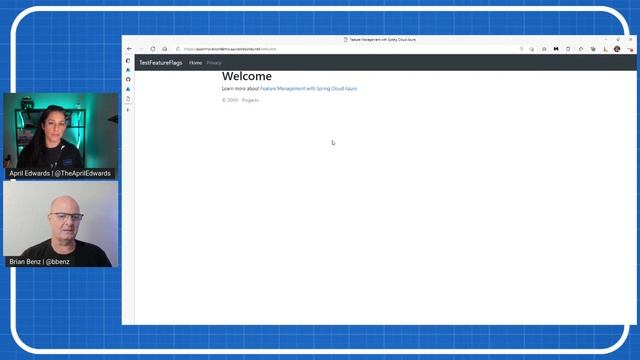Open the Home nav item
The width and height of the screenshot is (640, 360).
(x=196, y=63)
